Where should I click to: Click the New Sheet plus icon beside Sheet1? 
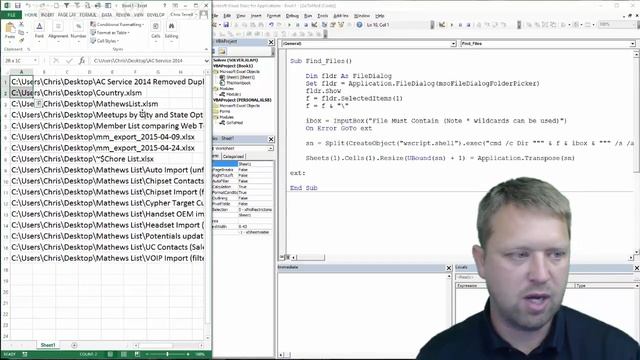[x=74, y=345]
